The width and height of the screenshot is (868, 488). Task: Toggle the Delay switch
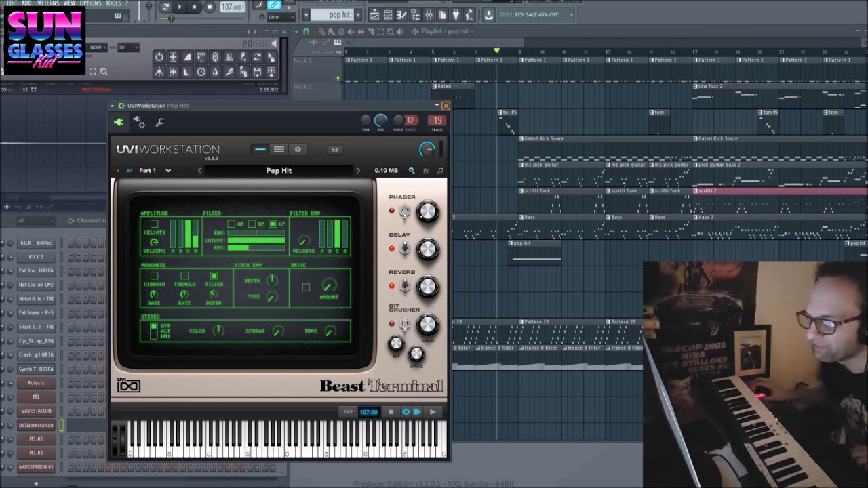click(x=404, y=249)
